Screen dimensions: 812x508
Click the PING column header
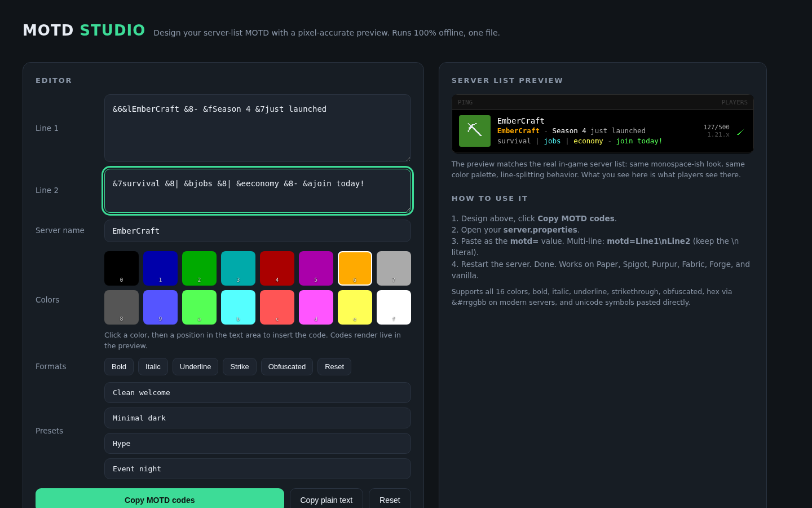(x=465, y=102)
